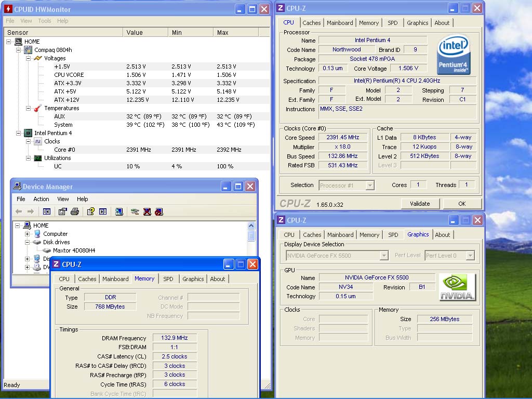Open the View menu in Device Manager
532x399 pixels.
pos(63,199)
